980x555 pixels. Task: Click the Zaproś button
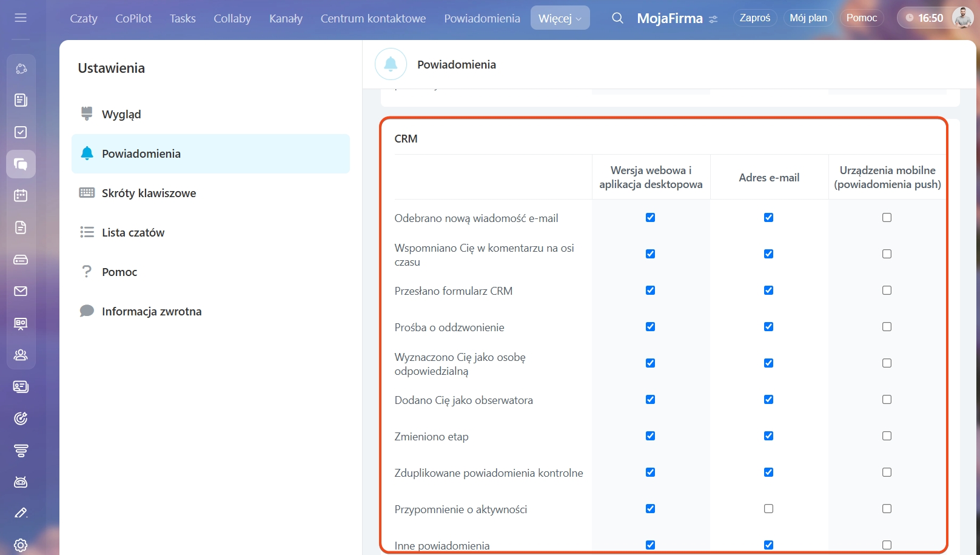(x=754, y=18)
